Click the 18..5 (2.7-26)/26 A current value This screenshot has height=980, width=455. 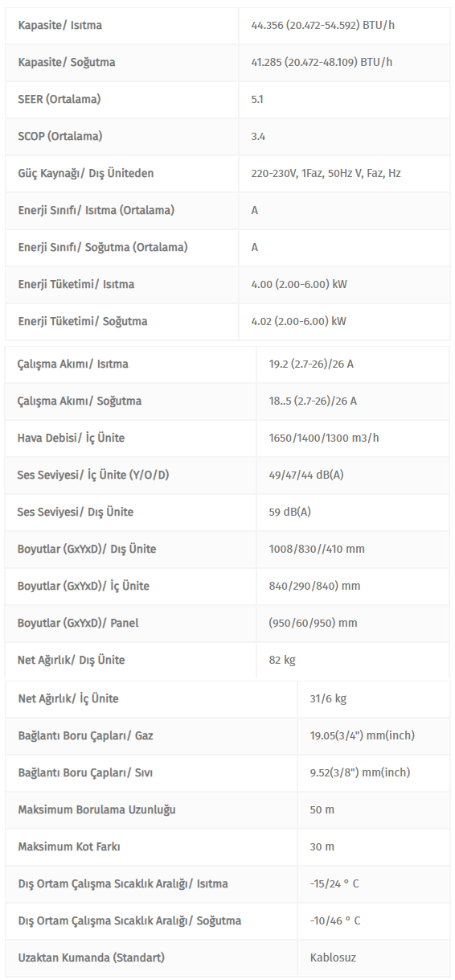tap(313, 401)
